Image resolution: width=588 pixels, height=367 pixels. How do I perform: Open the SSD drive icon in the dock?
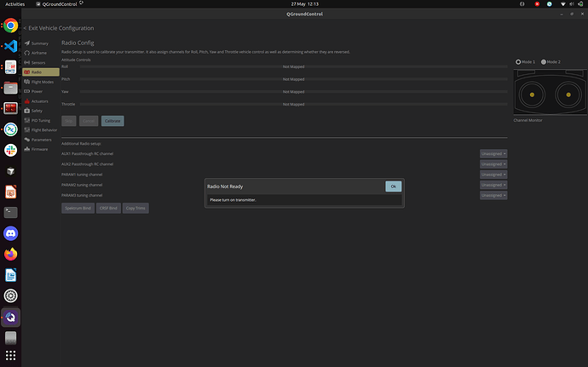pyautogui.click(x=10, y=338)
